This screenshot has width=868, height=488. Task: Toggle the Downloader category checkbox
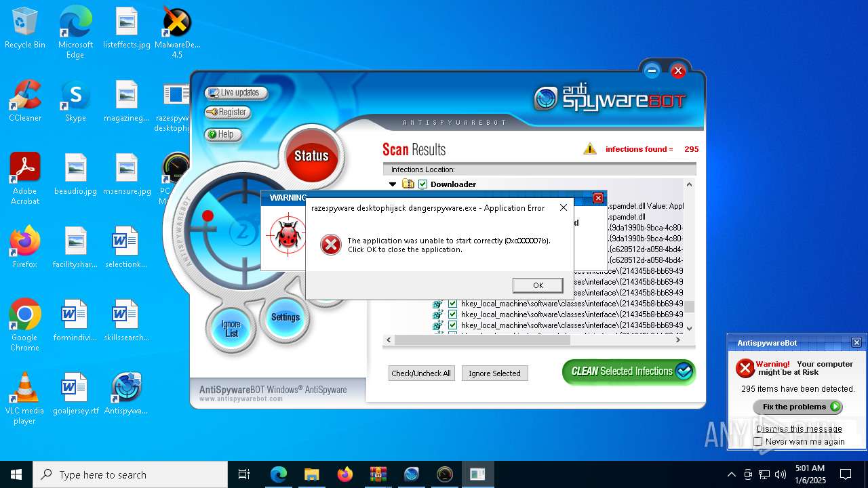(x=423, y=184)
